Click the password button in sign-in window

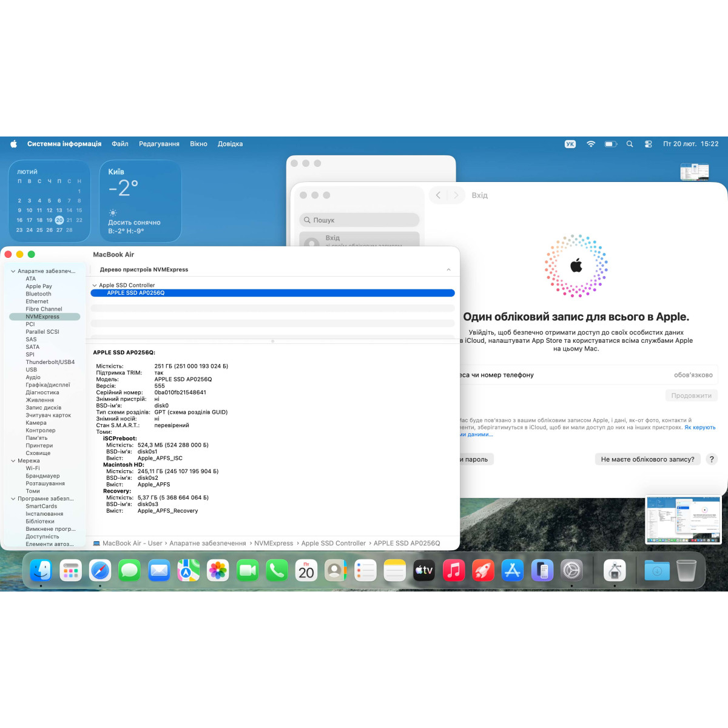click(477, 459)
